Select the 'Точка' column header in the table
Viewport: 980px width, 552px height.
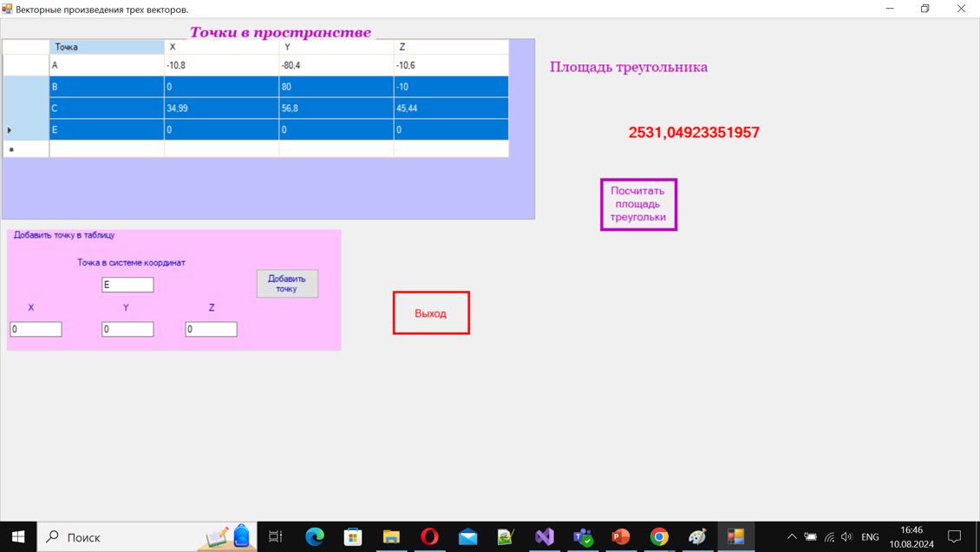pyautogui.click(x=106, y=47)
